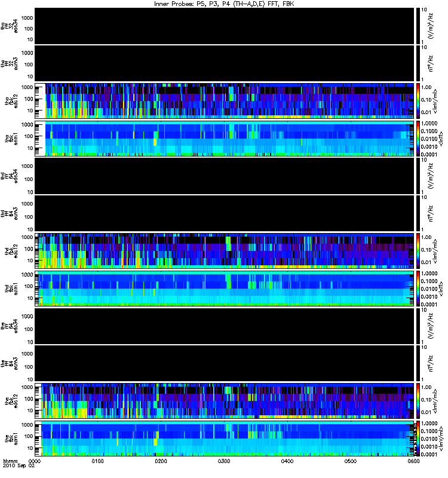Viewport: 448px width, 478px height.
Task: Click the <|mV/m|> unit label beside tha edc12
Action: (435, 101)
